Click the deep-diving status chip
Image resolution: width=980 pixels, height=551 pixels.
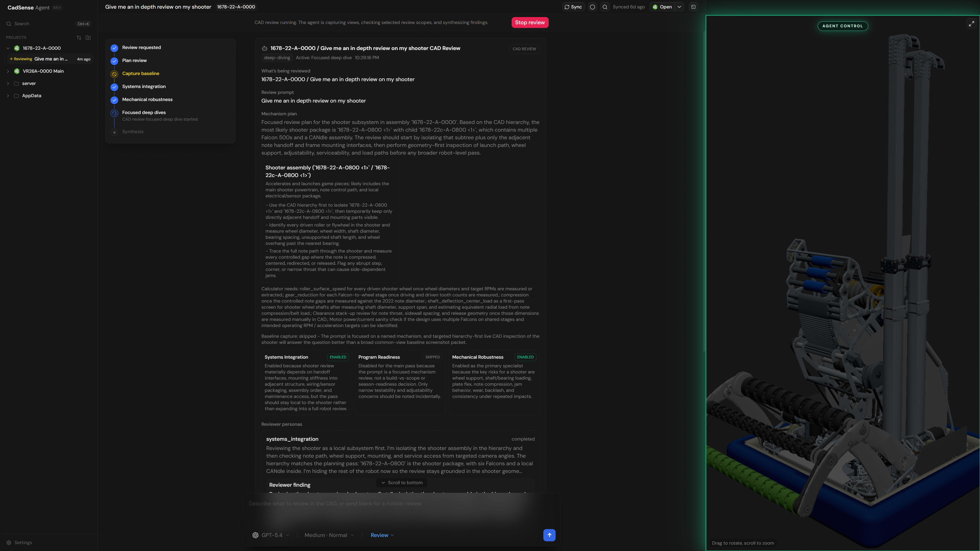[277, 58]
